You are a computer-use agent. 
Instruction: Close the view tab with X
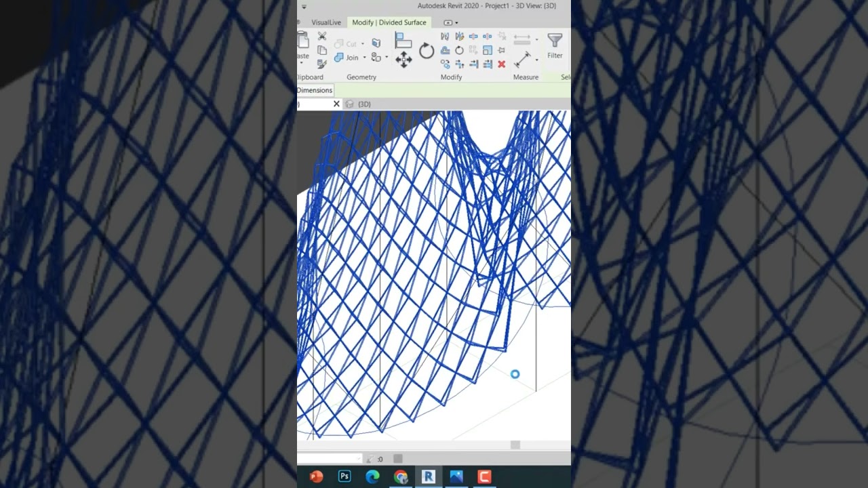(x=336, y=104)
